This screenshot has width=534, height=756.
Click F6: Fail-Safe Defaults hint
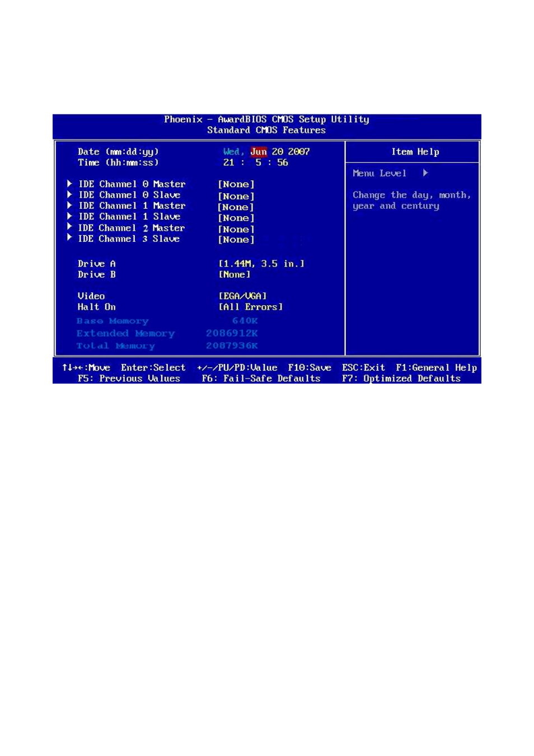pyautogui.click(x=261, y=379)
